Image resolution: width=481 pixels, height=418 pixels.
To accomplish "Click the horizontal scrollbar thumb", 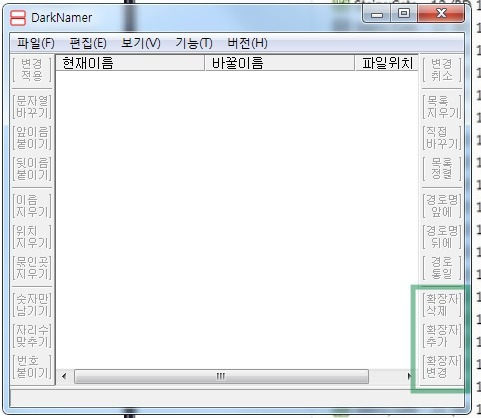I will tap(221, 376).
